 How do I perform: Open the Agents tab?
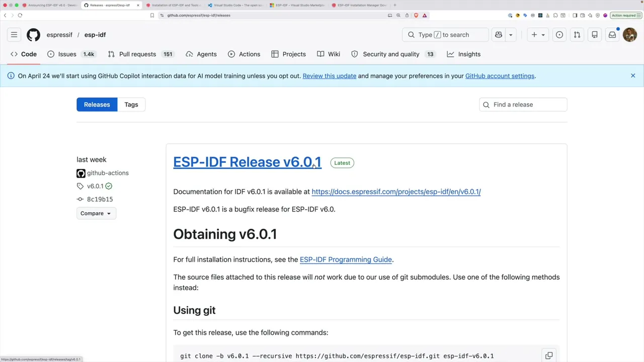(201, 54)
